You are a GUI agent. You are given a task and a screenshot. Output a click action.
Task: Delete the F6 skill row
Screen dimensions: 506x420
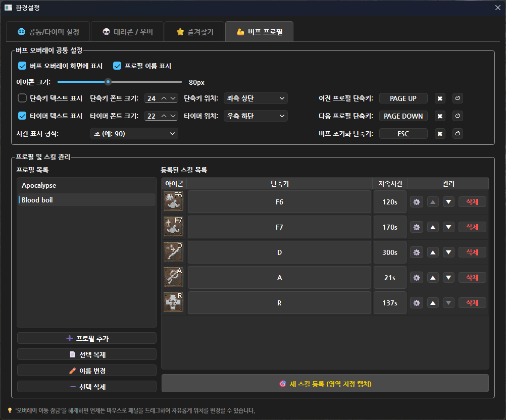tap(472, 202)
